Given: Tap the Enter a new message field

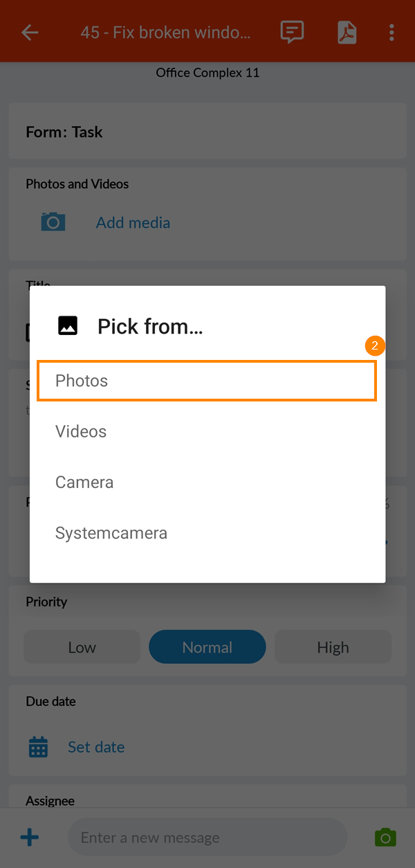Looking at the screenshot, I should coord(207,837).
